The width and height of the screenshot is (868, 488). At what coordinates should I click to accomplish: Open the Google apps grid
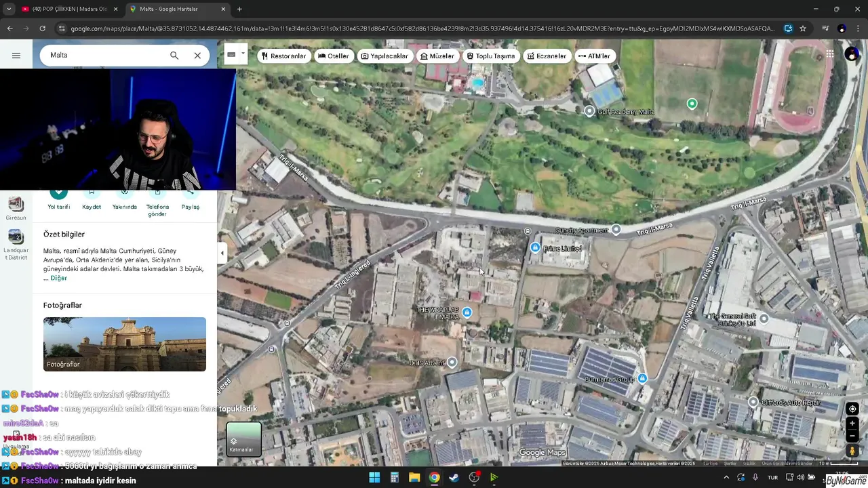pos(829,54)
